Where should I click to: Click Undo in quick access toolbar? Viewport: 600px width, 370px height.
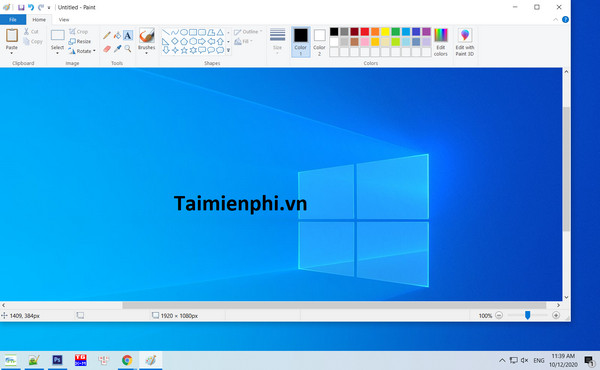pos(31,7)
